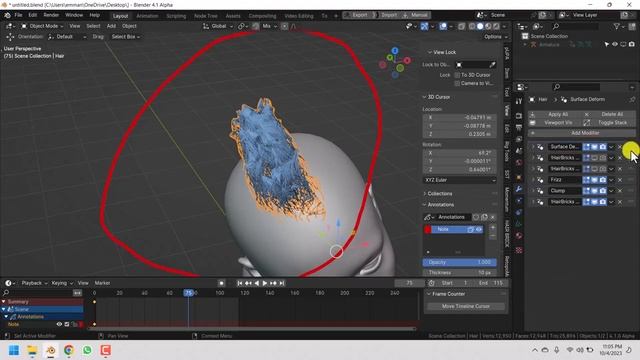Click the Viewport Vis button
This screenshot has height=360, width=640.
coord(554,122)
